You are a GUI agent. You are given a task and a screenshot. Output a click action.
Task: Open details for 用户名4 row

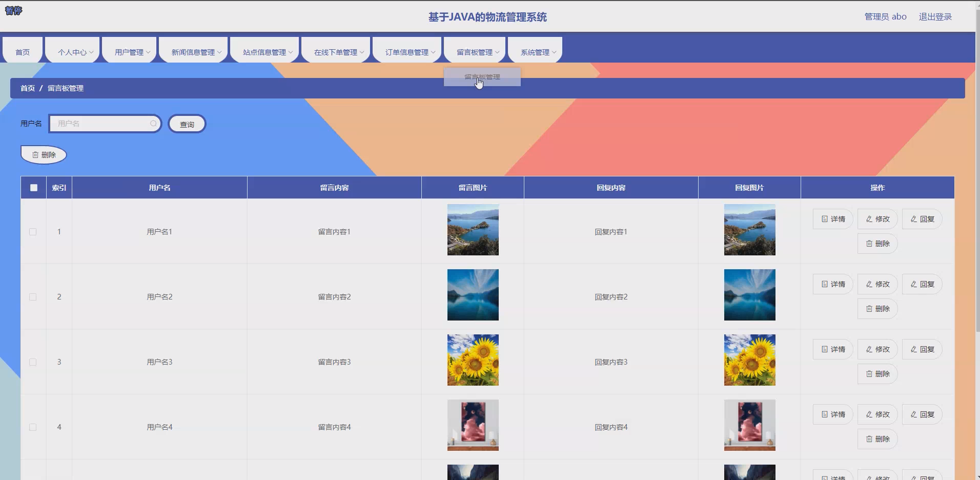[833, 414]
